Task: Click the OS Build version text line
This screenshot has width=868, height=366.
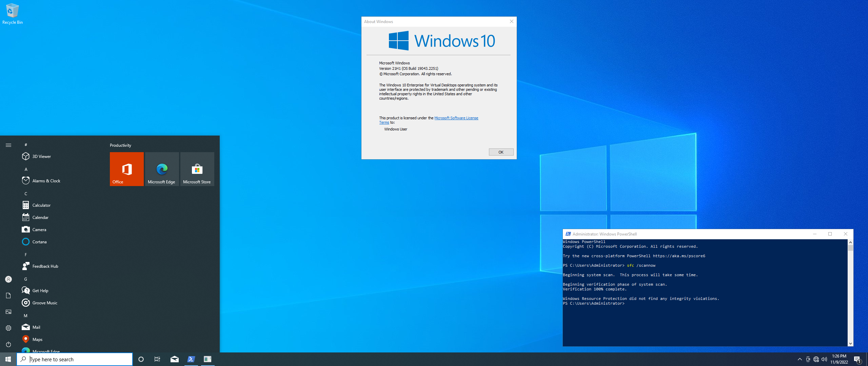Action: tap(409, 68)
